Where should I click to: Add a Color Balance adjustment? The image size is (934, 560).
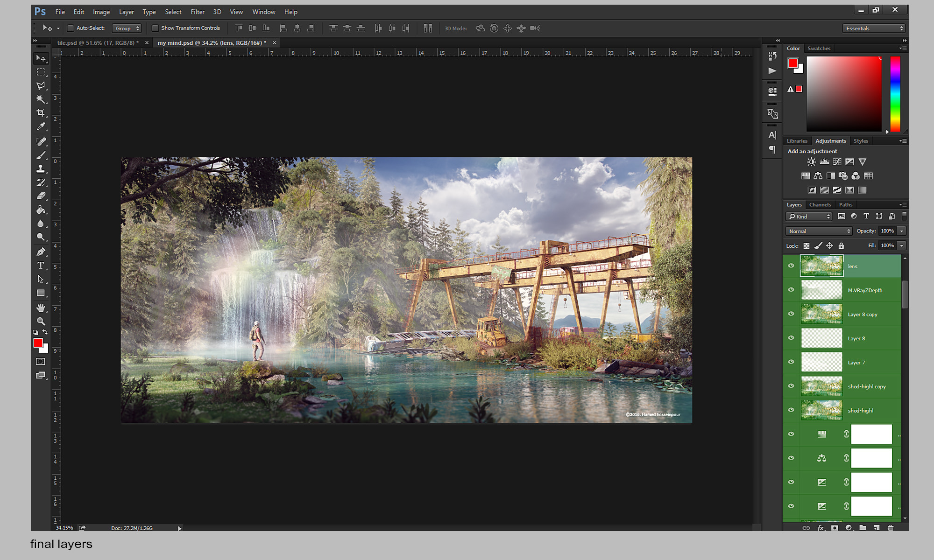(x=818, y=176)
